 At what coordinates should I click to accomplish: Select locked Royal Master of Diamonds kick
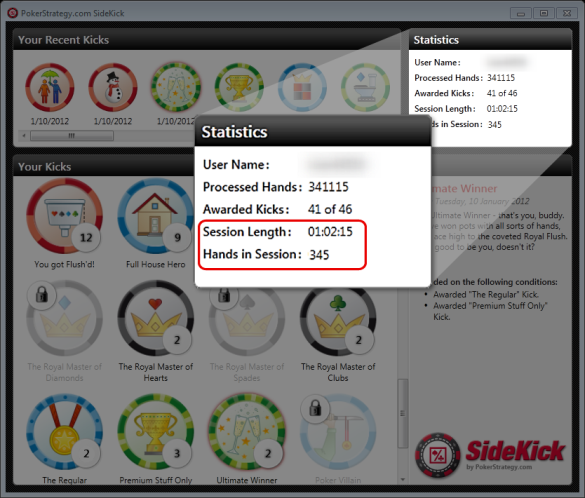64,318
